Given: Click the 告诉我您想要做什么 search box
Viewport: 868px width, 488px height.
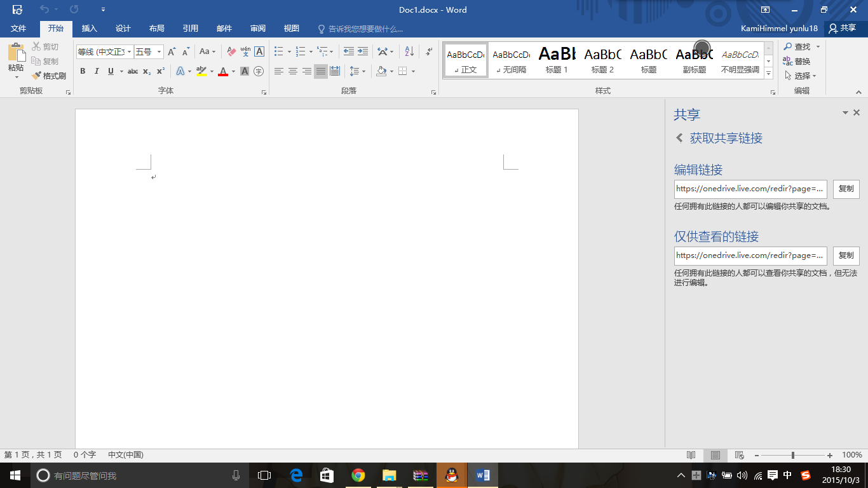Looking at the screenshot, I should pos(361,29).
